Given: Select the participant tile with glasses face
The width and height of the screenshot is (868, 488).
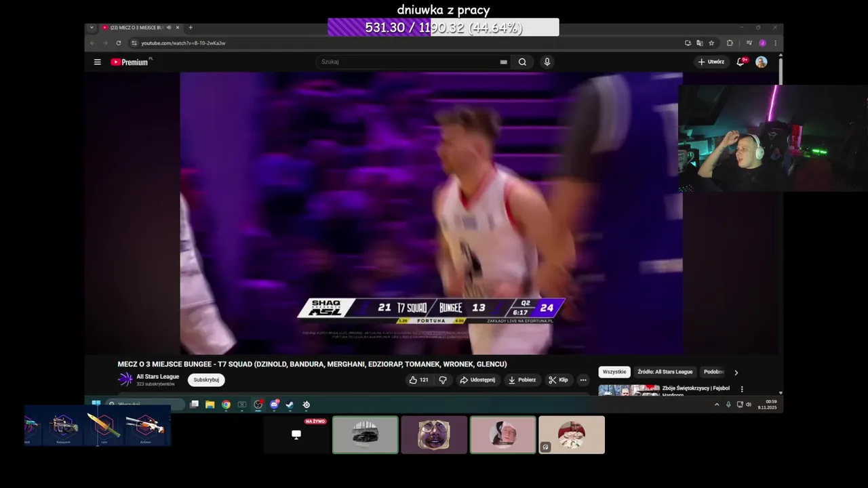Looking at the screenshot, I should point(434,434).
